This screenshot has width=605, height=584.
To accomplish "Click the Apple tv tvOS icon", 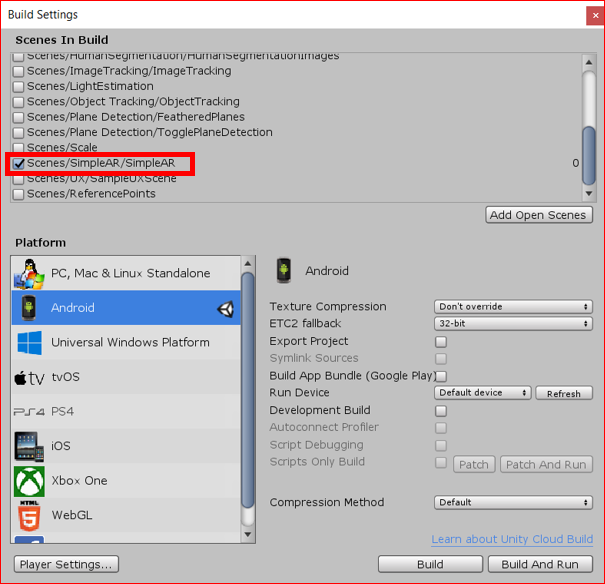I will pyautogui.click(x=29, y=378).
